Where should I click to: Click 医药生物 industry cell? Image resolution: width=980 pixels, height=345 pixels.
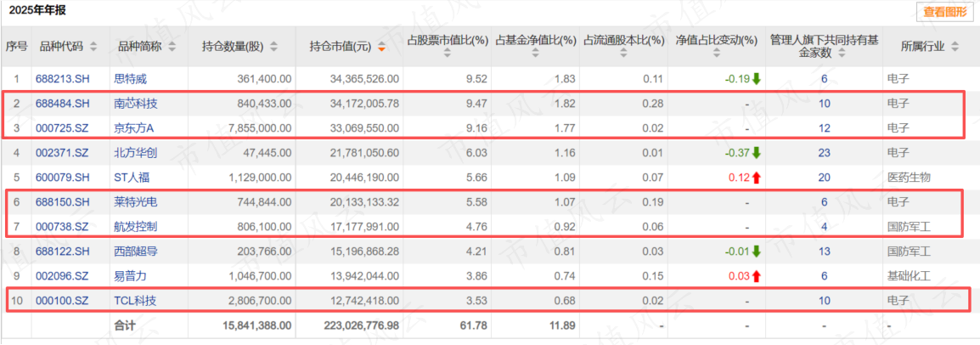point(908,177)
